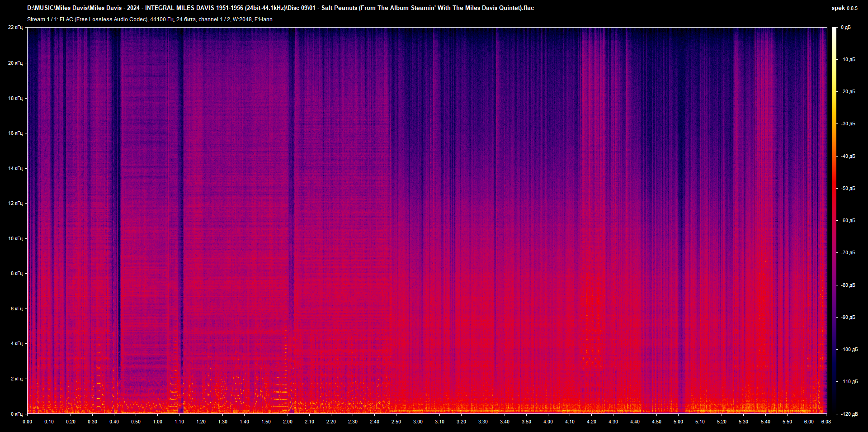Image resolution: width=868 pixels, height=432 pixels.
Task: Click the '4 кГц' frequency axis label
Action: tap(16, 343)
